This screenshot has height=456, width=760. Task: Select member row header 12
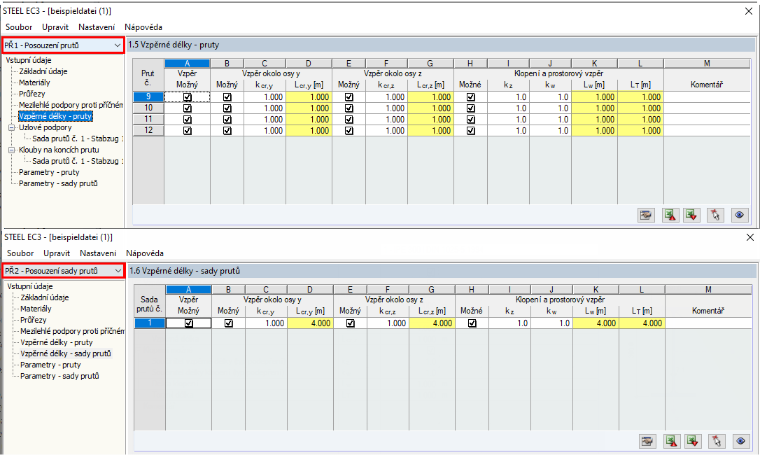click(x=148, y=130)
